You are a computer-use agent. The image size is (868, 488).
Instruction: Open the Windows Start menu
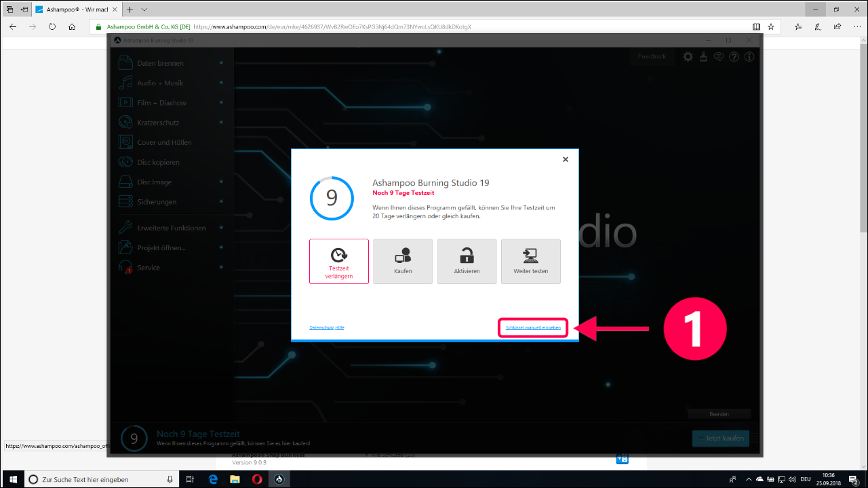(x=12, y=479)
